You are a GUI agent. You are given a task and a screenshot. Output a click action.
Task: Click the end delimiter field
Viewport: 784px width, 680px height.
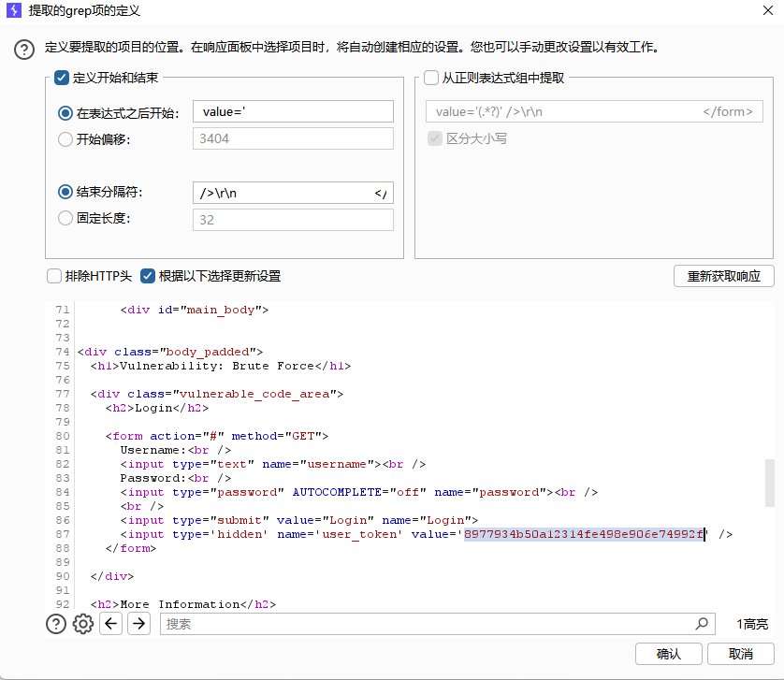[x=293, y=193]
